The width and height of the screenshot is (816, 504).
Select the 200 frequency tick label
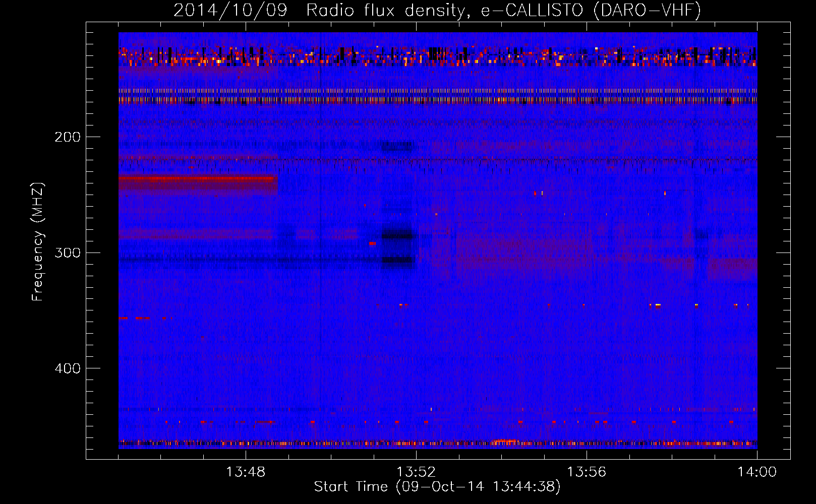click(68, 137)
